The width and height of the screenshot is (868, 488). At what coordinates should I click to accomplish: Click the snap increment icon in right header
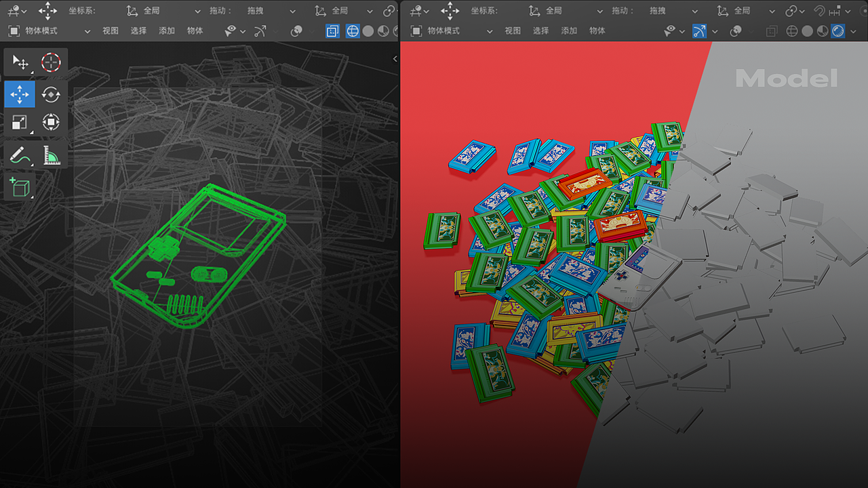coord(835,11)
